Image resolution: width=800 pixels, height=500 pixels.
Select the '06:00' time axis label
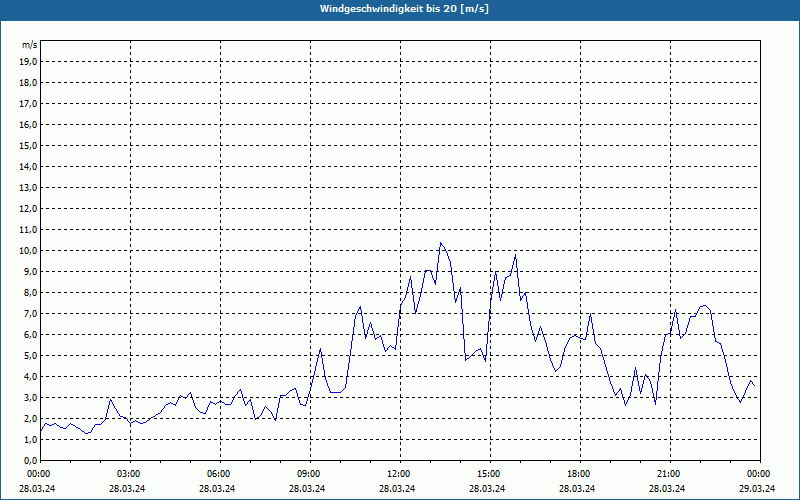tap(220, 474)
